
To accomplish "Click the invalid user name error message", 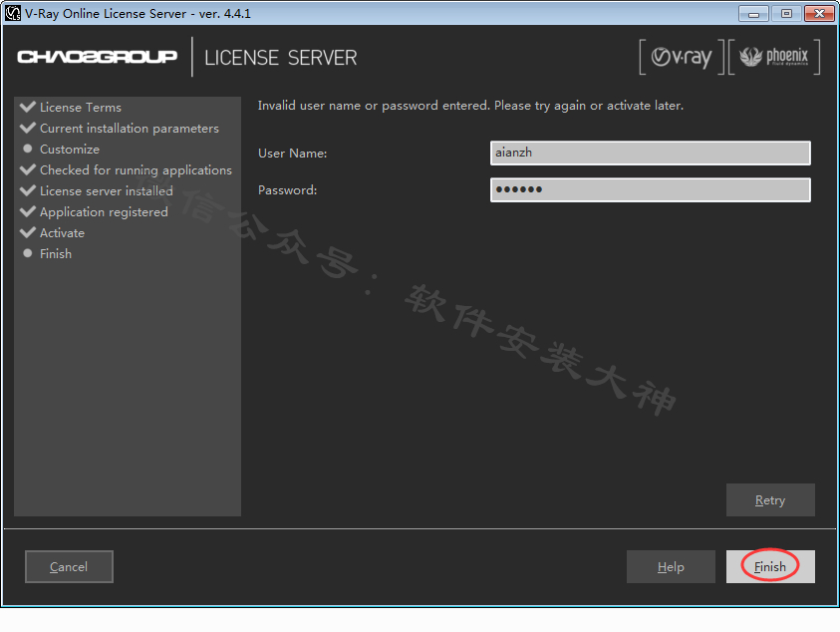I will [x=470, y=106].
